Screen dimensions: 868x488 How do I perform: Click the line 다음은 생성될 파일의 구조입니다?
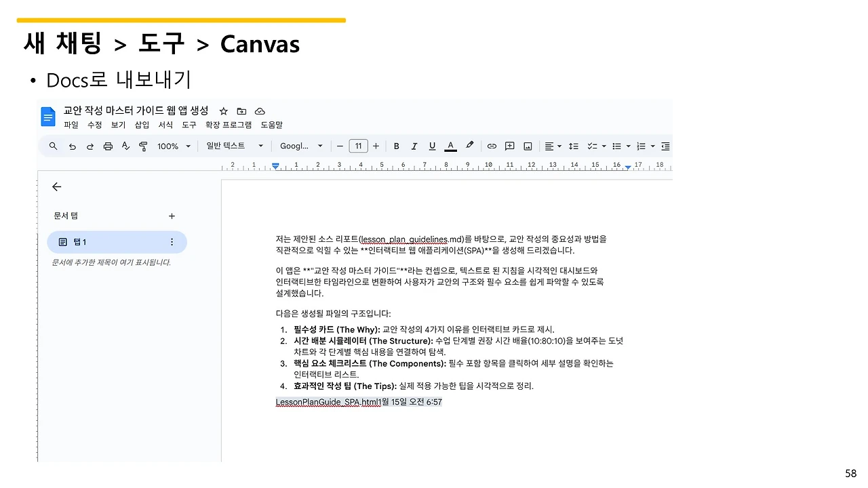[x=333, y=314]
